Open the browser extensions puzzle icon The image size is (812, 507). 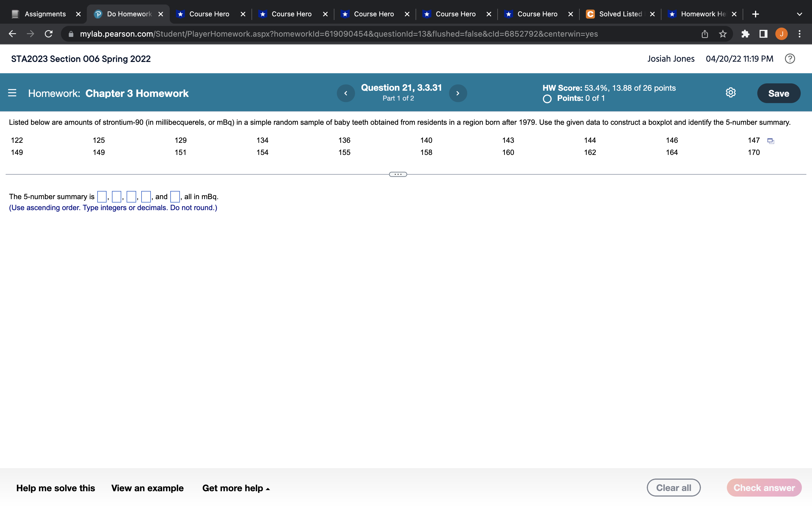[745, 34]
